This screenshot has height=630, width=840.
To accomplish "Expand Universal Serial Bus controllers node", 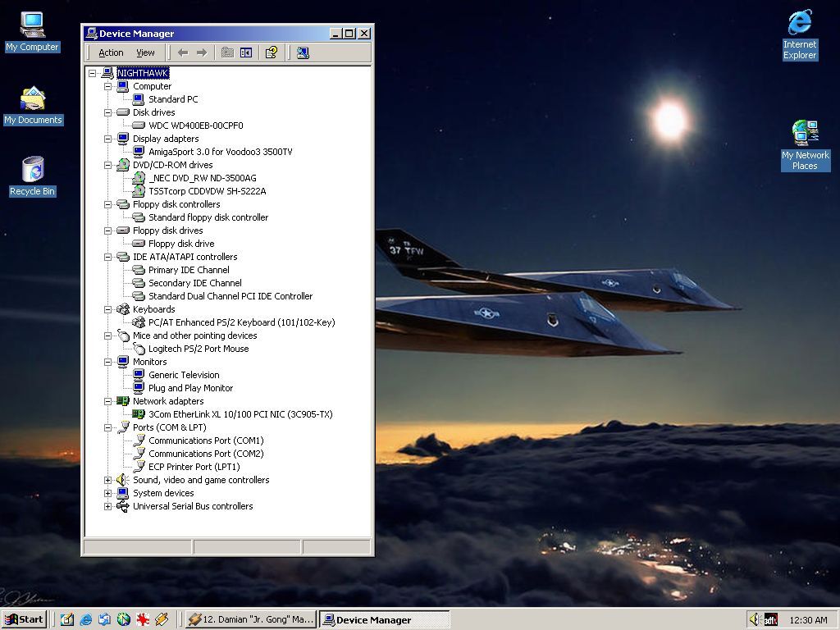I will tap(107, 506).
